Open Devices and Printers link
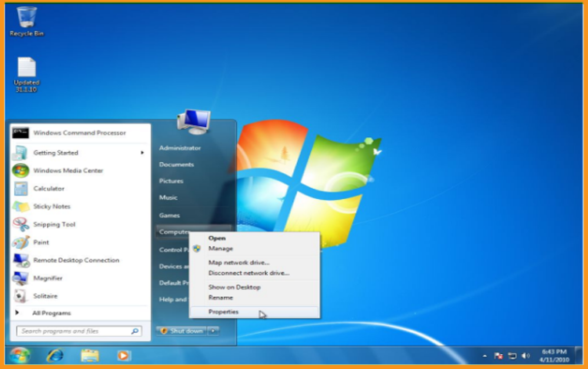588x369 pixels. point(173,266)
